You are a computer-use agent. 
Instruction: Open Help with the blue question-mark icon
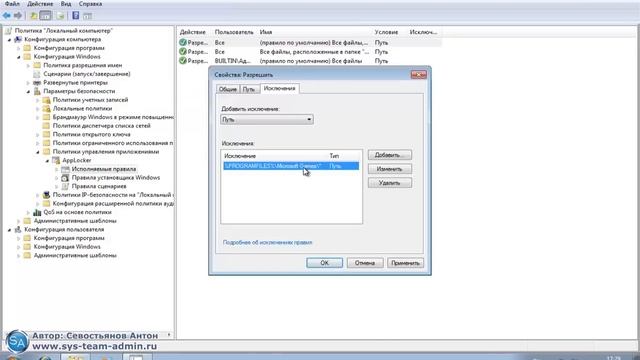[76, 16]
